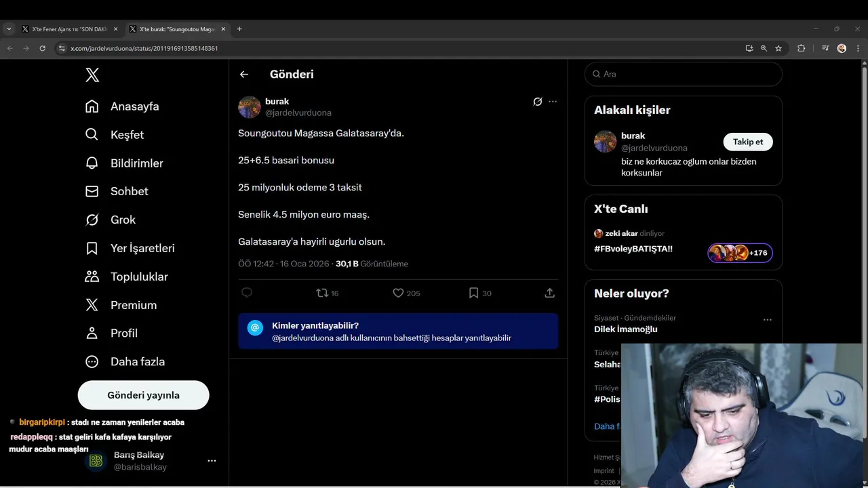Close the Fener Ajans browser tab

point(115,29)
